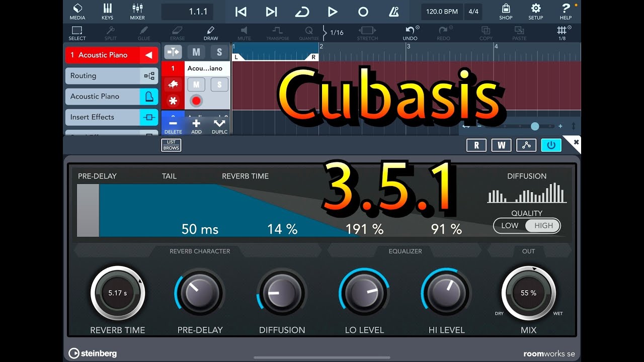644x362 pixels.
Task: Open the Help menu
Action: (x=566, y=12)
